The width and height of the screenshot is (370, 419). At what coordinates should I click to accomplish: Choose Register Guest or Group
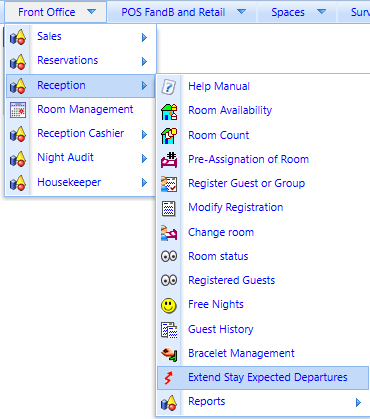click(x=263, y=184)
